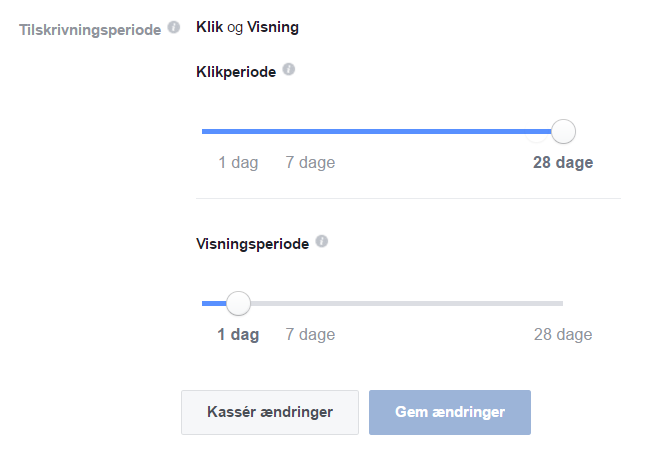This screenshot has height=456, width=658.
Task: Click the gray Visningsperiode slider track
Action: pyautogui.click(x=400, y=303)
